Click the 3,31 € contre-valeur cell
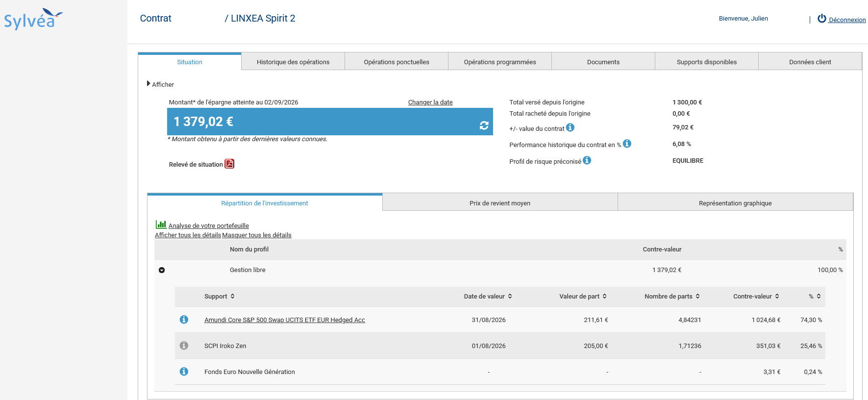The width and height of the screenshot is (868, 400). (772, 372)
